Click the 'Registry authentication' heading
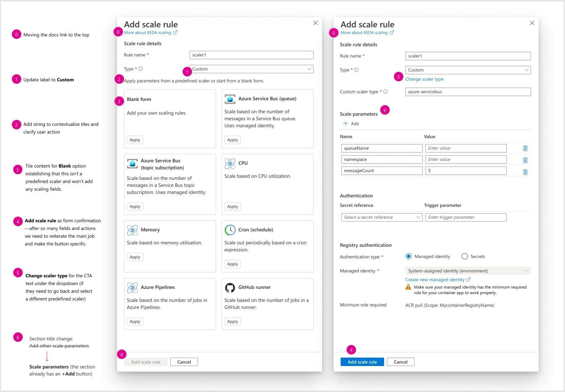Screen dimensions: 565x392 pyautogui.click(x=366, y=245)
